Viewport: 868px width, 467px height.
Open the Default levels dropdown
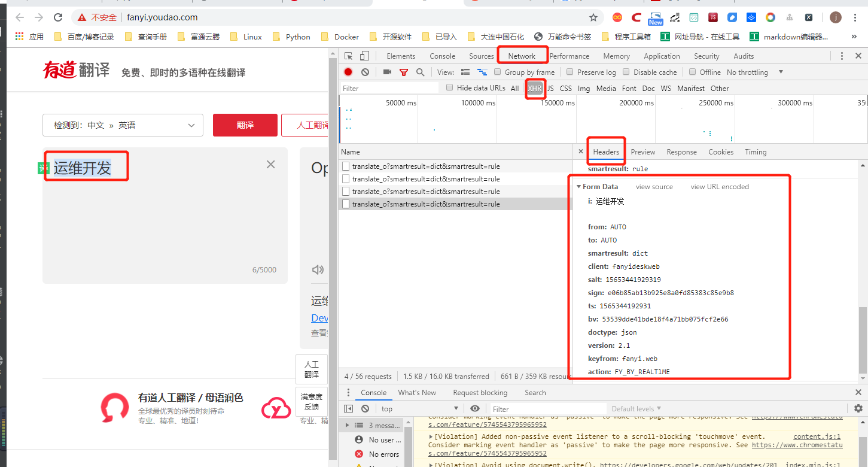click(x=636, y=409)
